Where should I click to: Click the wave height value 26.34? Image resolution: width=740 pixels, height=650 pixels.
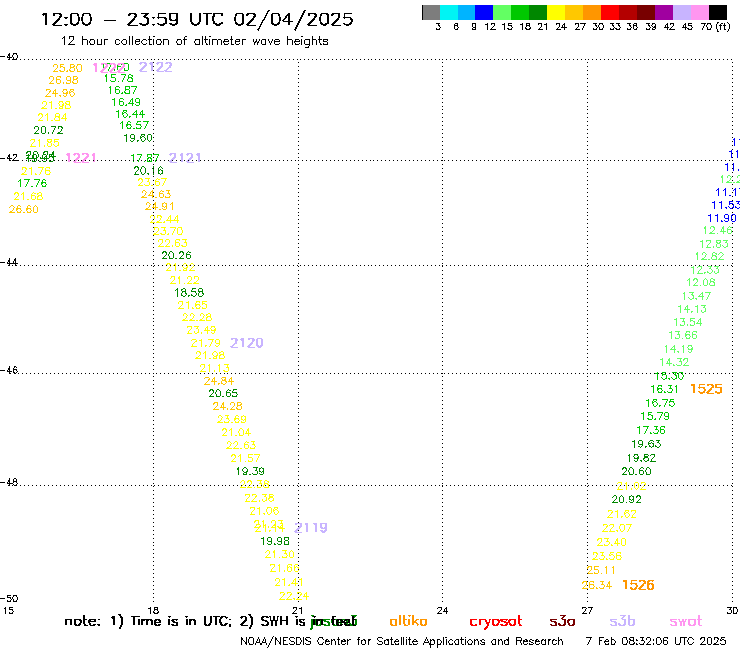point(597,586)
